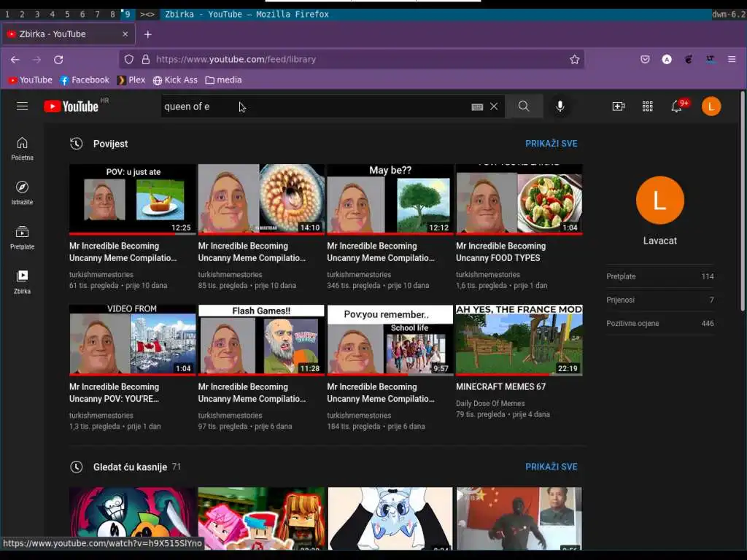Open the YouTube apps grid icon
The width and height of the screenshot is (747, 560).
click(648, 106)
